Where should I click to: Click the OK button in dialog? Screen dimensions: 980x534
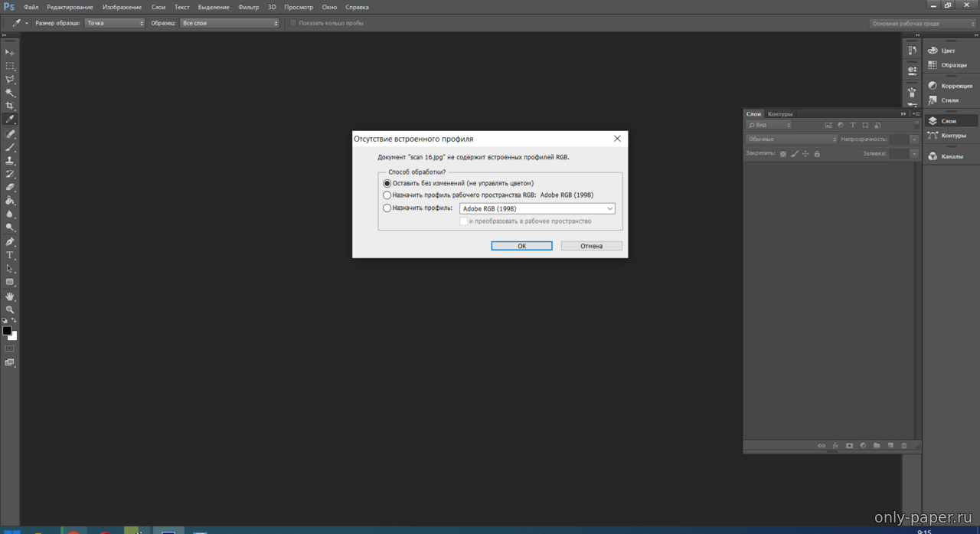point(521,246)
